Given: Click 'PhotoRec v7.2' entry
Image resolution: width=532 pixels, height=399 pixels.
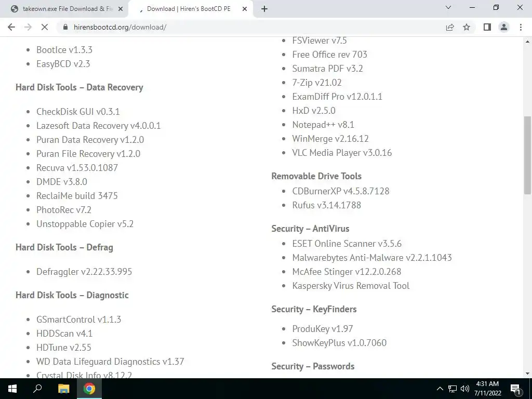Looking at the screenshot, I should click(x=64, y=210).
